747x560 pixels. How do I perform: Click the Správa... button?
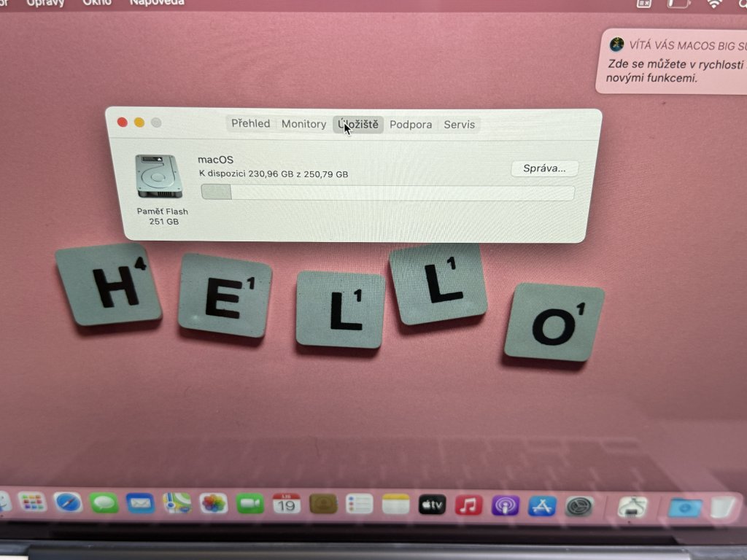pyautogui.click(x=544, y=168)
